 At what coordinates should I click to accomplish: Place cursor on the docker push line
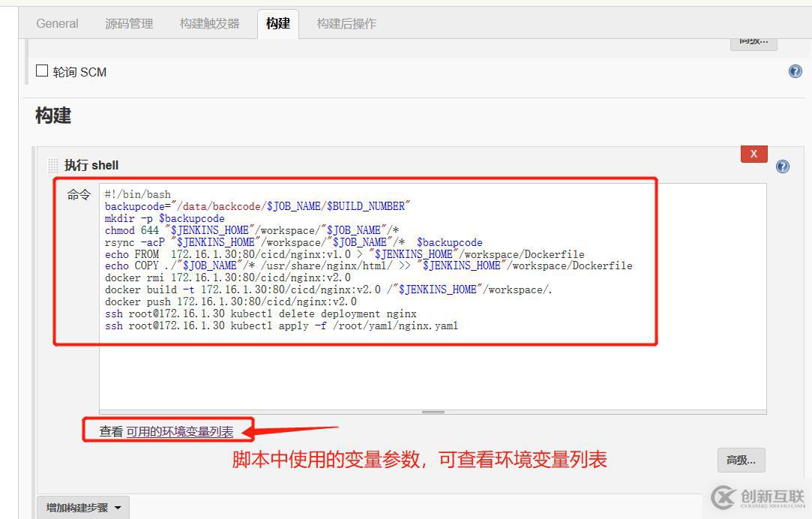(x=231, y=301)
